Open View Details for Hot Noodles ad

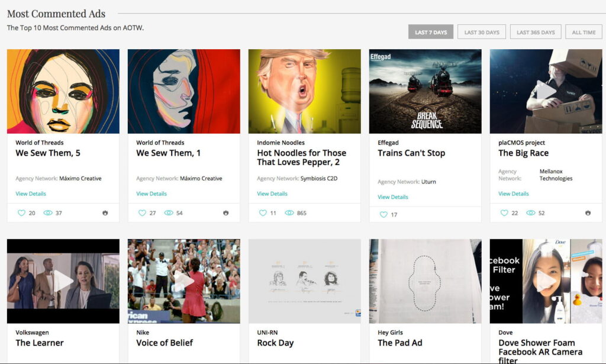(x=272, y=194)
